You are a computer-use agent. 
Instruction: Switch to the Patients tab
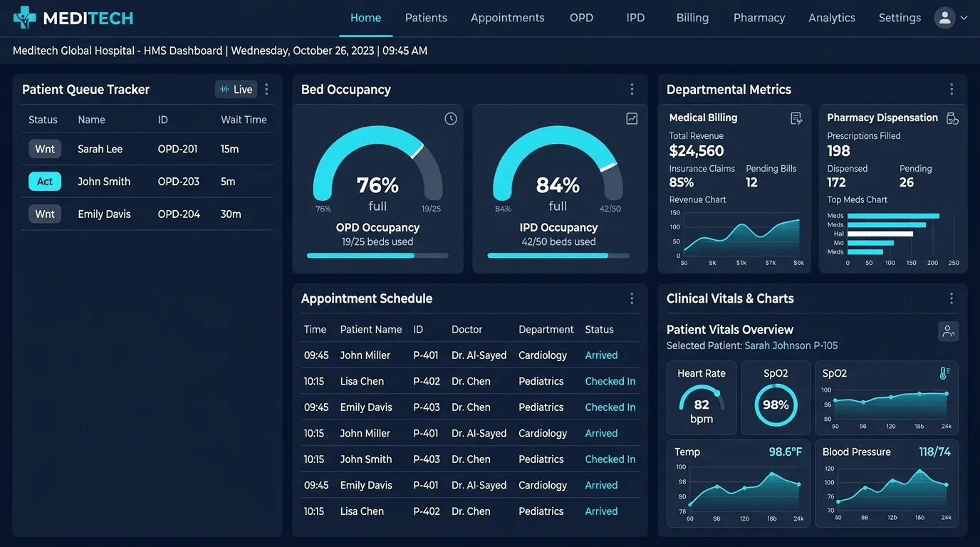426,18
